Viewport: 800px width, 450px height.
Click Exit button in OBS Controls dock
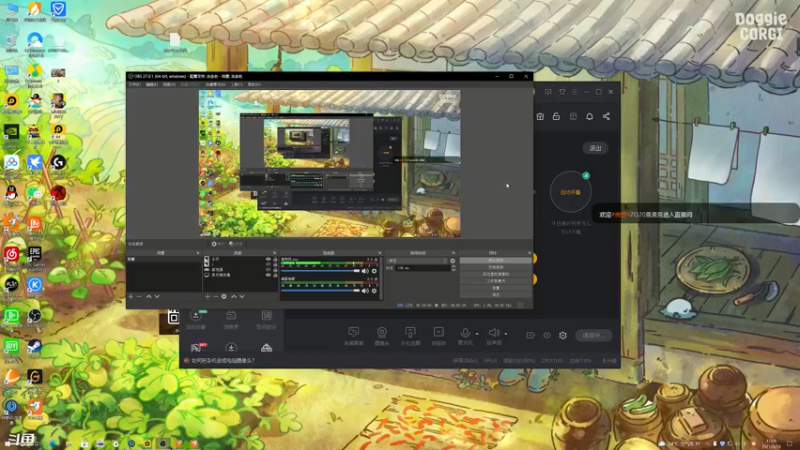tap(495, 294)
